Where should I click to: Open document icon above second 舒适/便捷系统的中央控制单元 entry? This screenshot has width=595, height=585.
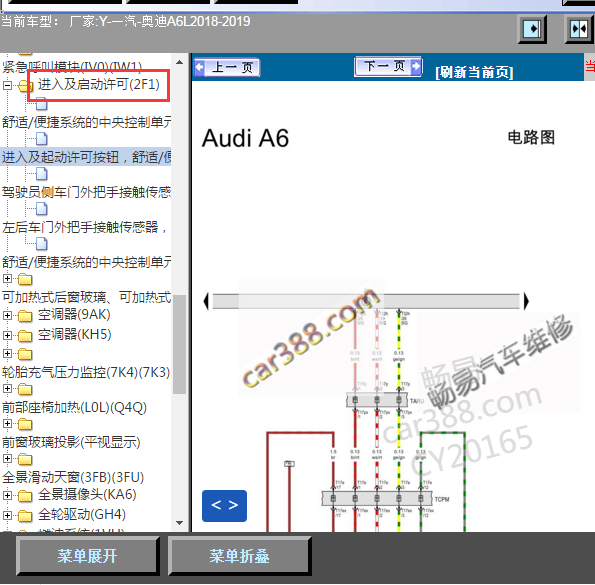pos(42,244)
